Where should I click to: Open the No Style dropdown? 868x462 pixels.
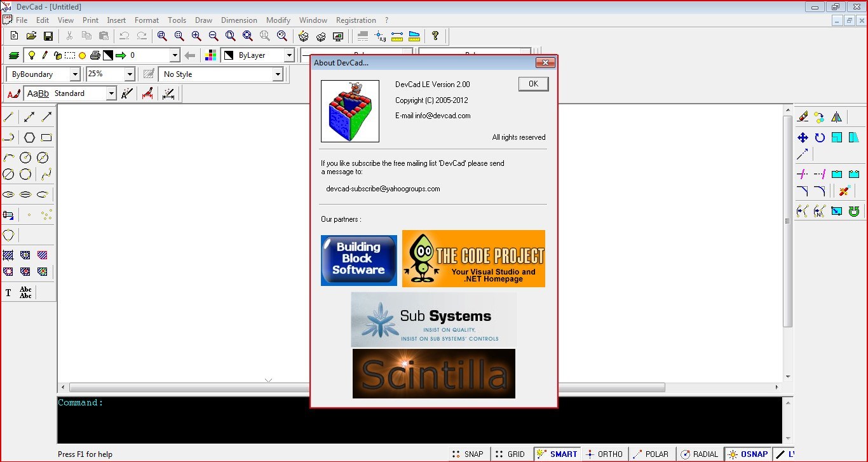278,74
